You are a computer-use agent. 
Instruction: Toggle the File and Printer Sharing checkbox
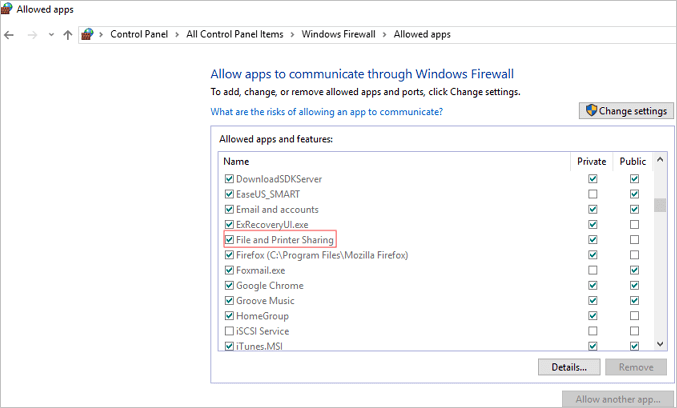[230, 240]
